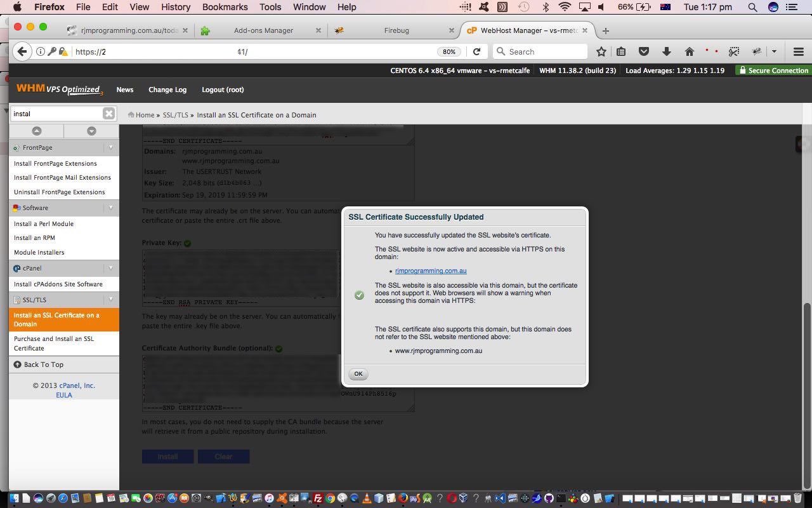This screenshot has height=508, width=812.
Task: Open the History menu
Action: click(176, 7)
